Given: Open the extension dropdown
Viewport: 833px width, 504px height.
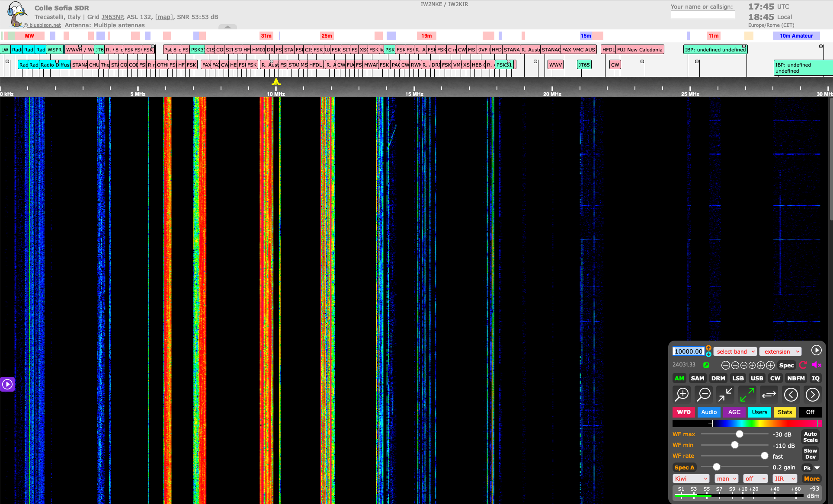Looking at the screenshot, I should point(780,351).
